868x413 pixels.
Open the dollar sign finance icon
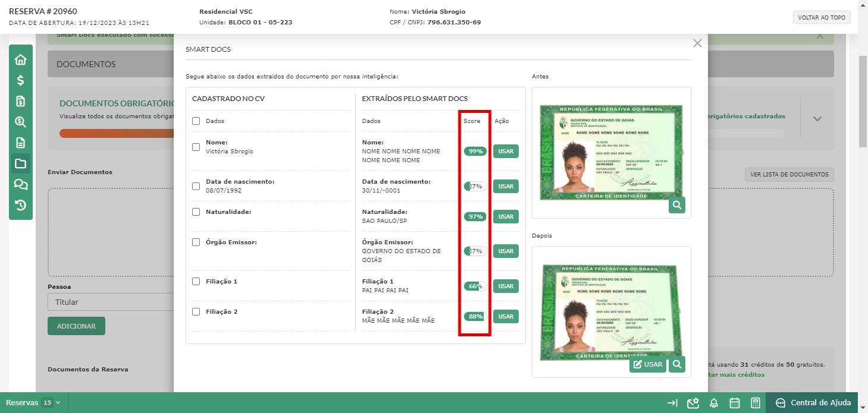click(x=20, y=80)
